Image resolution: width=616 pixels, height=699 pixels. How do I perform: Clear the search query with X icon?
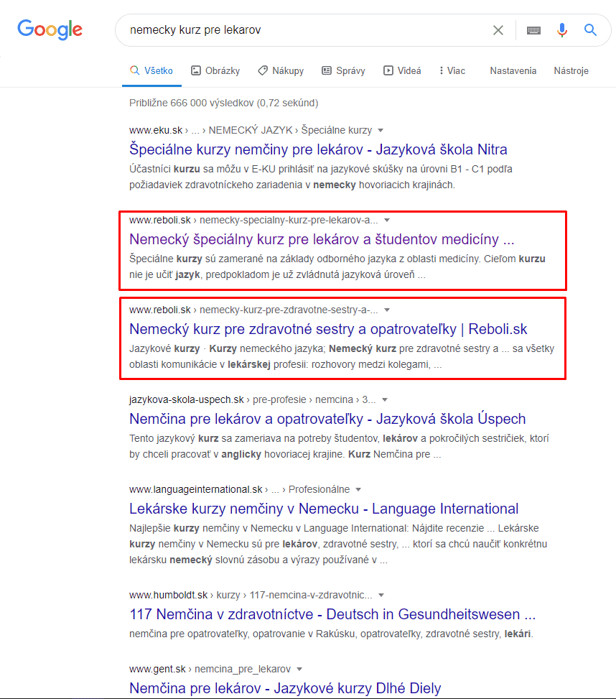click(498, 30)
